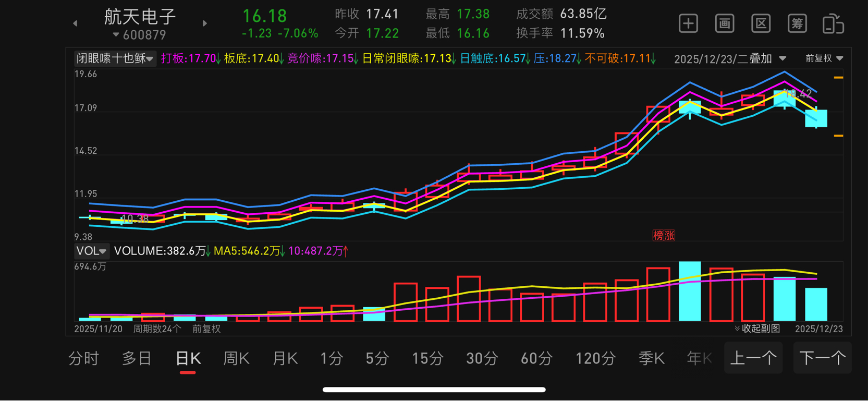Screen dimensions: 868x401
Task: Switch to 周K tab
Action: [x=236, y=359]
